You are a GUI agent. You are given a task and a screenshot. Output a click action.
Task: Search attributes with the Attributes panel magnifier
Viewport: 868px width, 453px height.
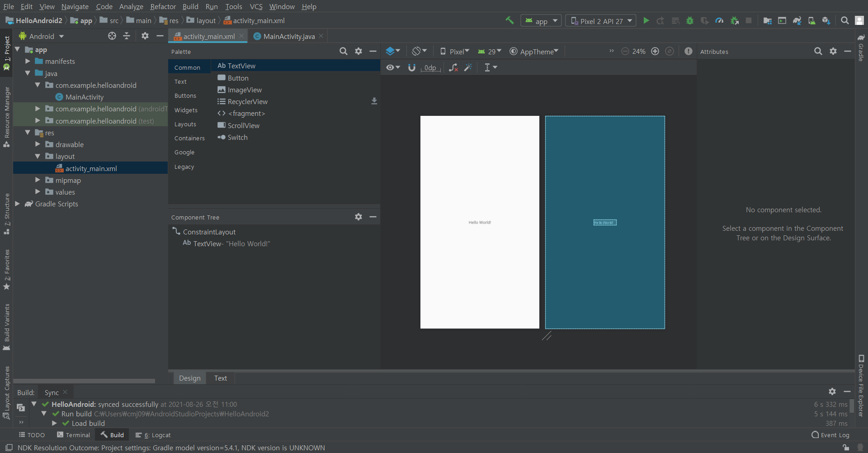818,51
